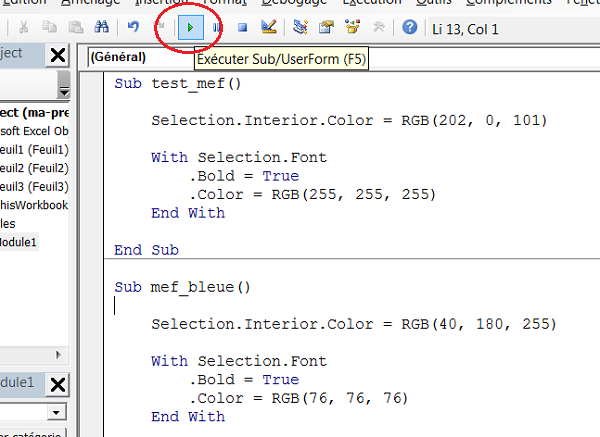Open the Outils menu
The image size is (600, 437).
(x=434, y=2)
